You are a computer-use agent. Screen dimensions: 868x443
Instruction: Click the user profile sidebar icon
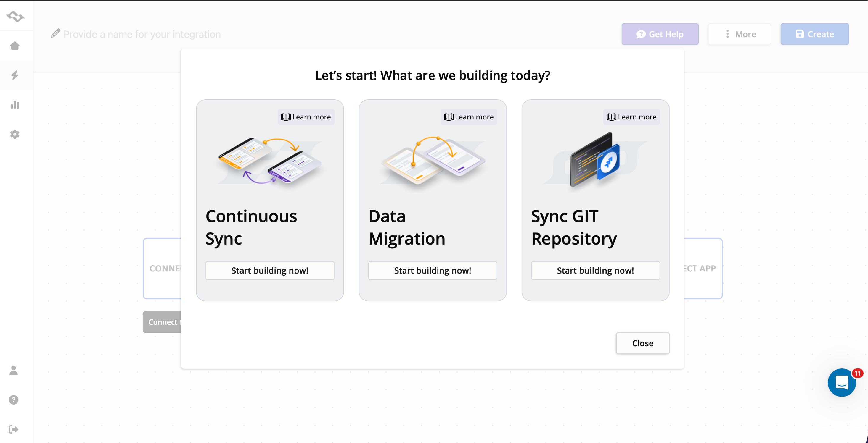point(14,370)
